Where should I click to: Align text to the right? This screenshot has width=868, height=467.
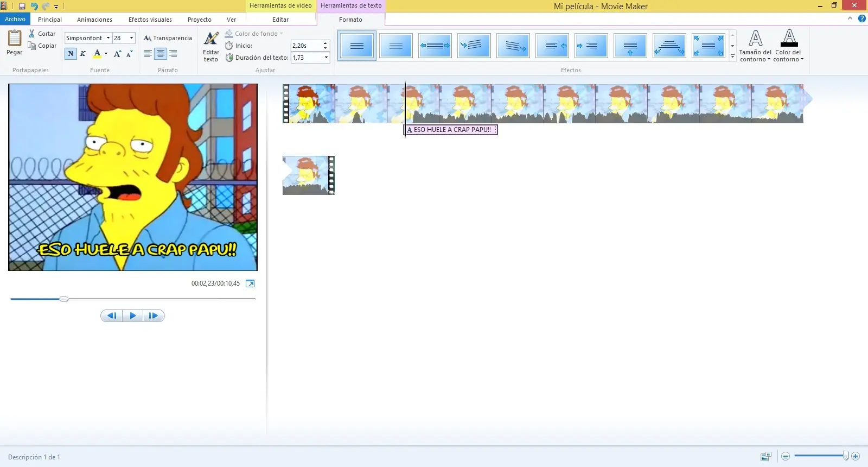(173, 53)
